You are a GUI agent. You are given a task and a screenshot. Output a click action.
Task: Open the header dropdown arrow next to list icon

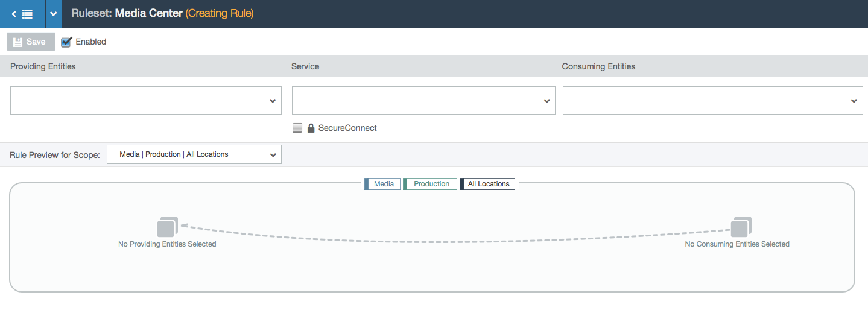tap(54, 14)
